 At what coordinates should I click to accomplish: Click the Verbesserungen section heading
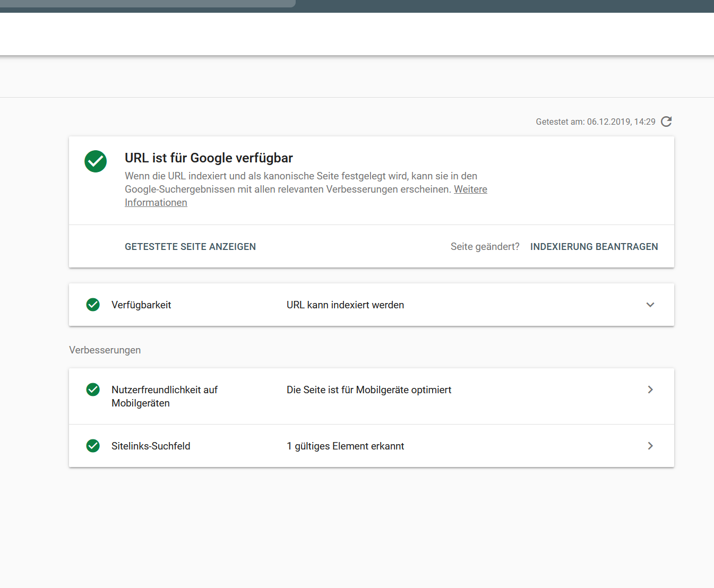point(105,350)
